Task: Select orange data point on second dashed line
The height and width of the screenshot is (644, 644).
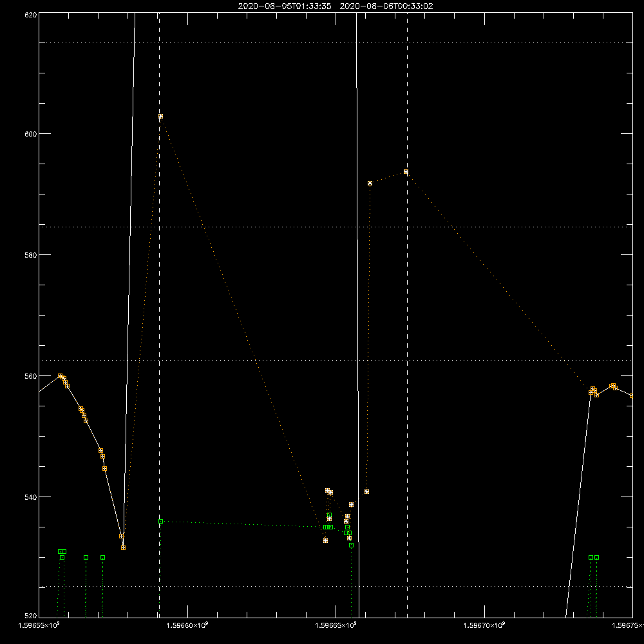Action: [406, 172]
